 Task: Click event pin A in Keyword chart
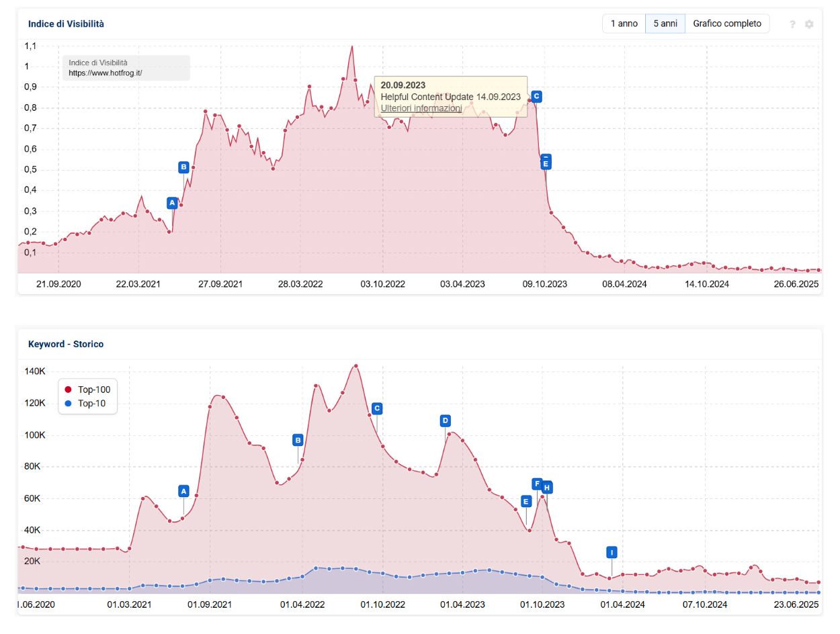(x=183, y=491)
